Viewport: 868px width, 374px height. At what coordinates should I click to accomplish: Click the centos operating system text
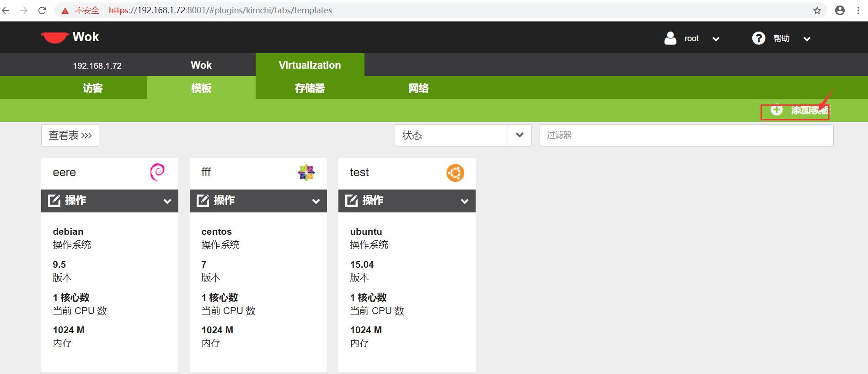217,232
